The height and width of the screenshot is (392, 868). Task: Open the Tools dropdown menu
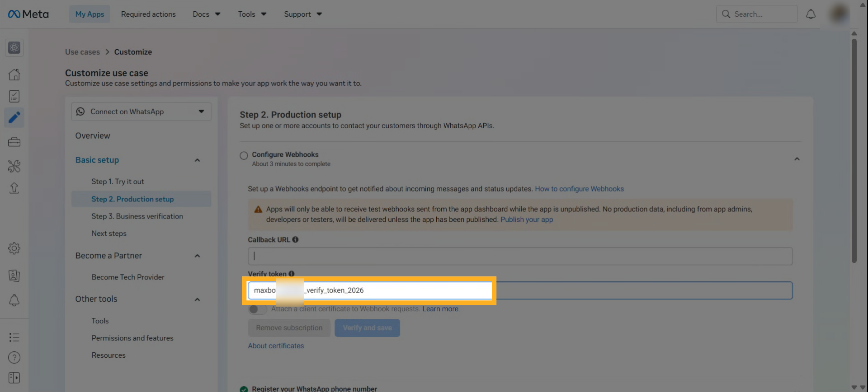point(252,14)
